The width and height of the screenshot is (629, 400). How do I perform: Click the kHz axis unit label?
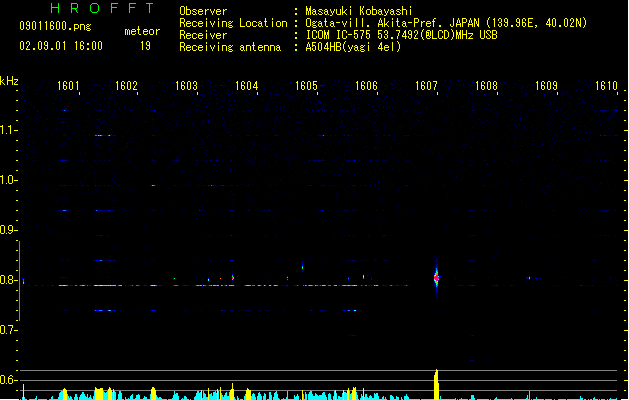click(9, 81)
